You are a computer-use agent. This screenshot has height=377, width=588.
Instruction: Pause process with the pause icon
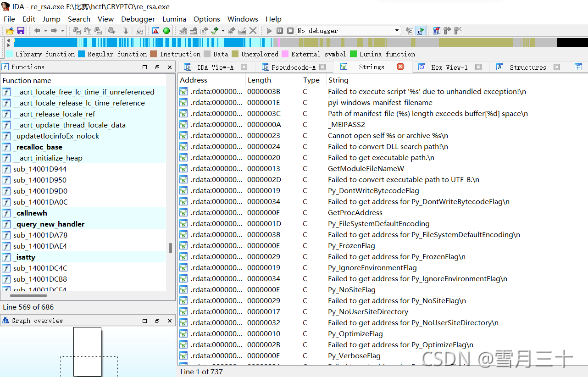[x=280, y=31]
